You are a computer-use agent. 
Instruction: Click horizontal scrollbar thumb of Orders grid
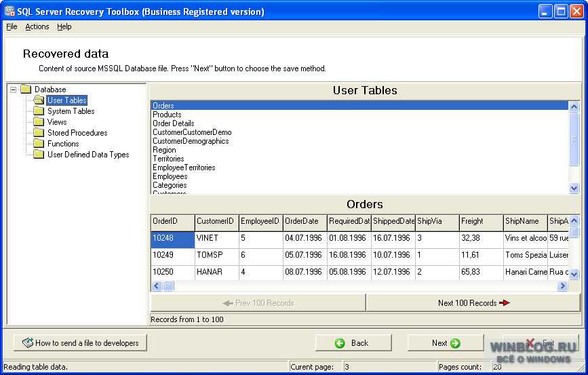pos(168,286)
